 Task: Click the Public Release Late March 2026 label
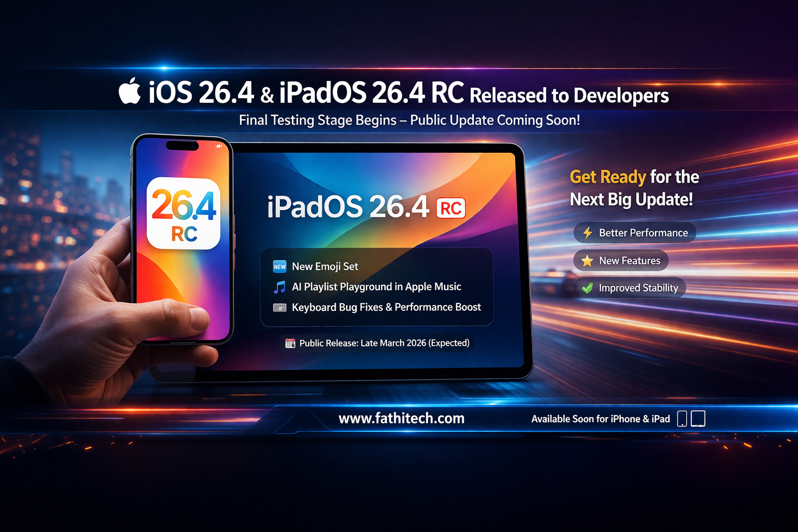pyautogui.click(x=384, y=343)
